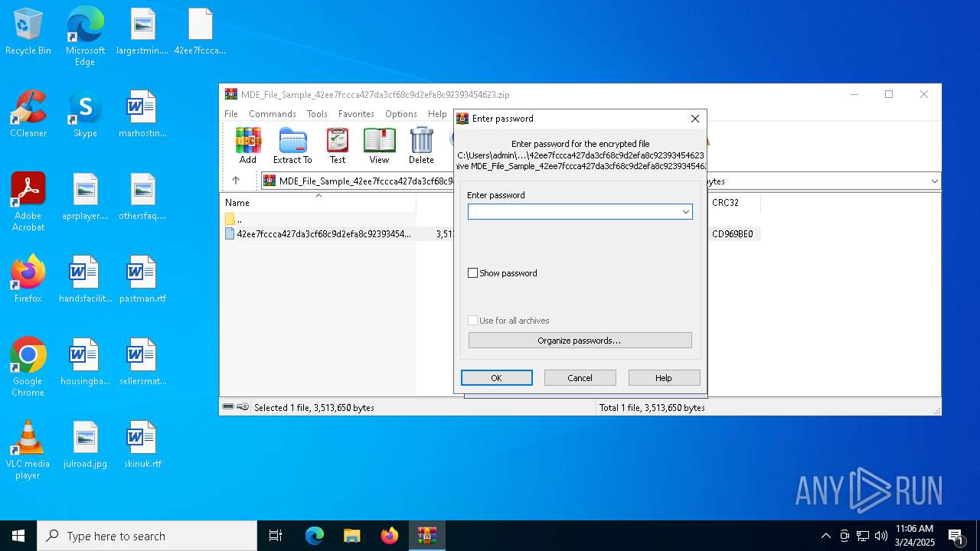Image resolution: width=980 pixels, height=551 pixels.
Task: Click Cancel in the password dialog
Action: tap(580, 378)
